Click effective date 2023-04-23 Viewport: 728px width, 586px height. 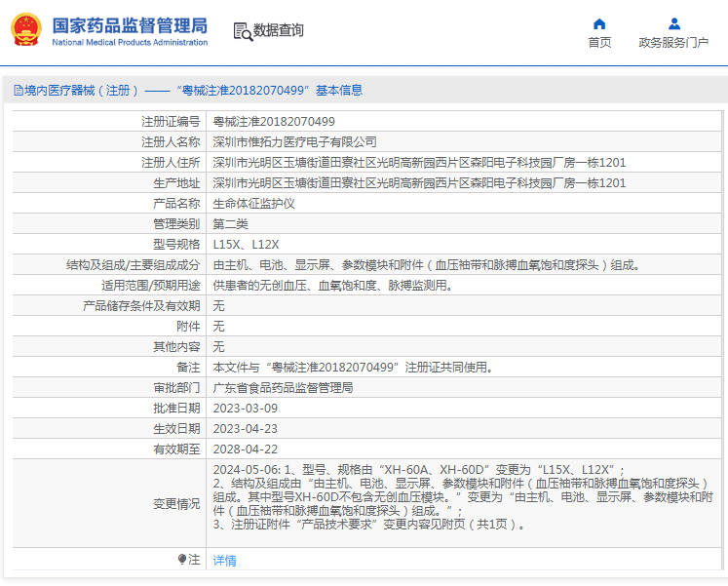246,429
